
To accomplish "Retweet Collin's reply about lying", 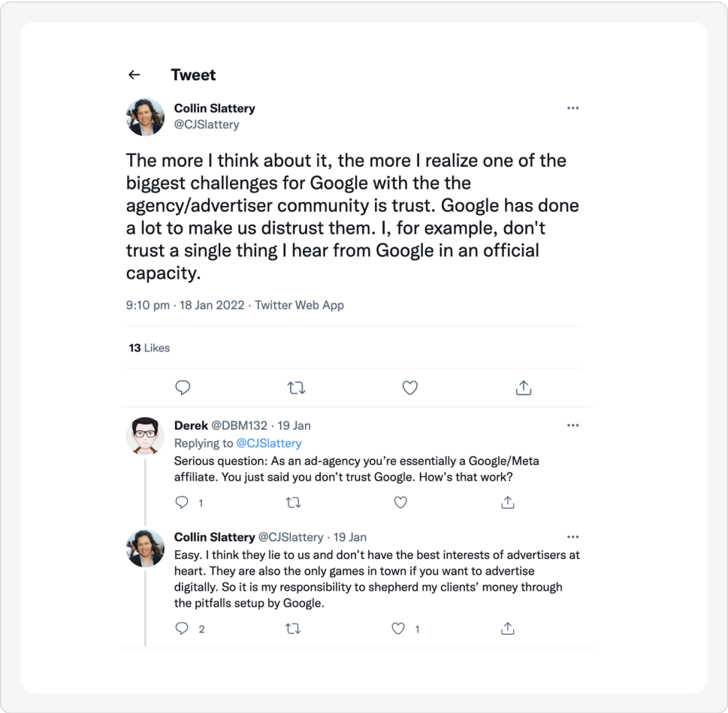I will (x=293, y=628).
